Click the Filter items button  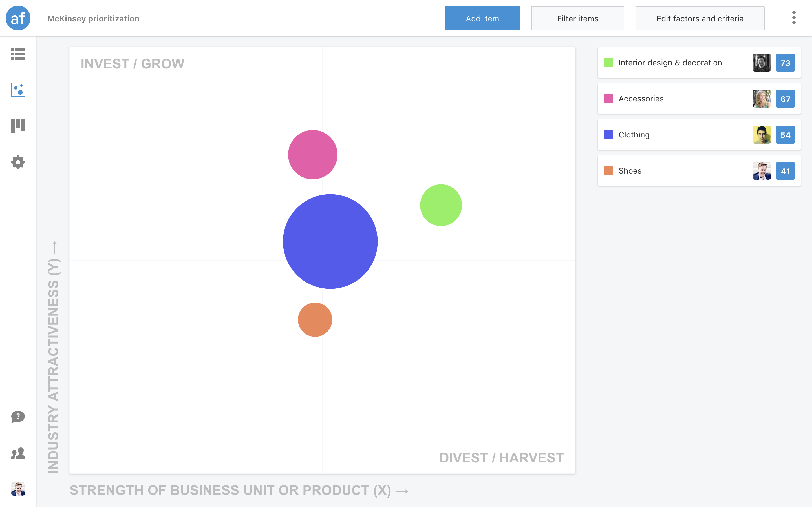click(x=577, y=18)
